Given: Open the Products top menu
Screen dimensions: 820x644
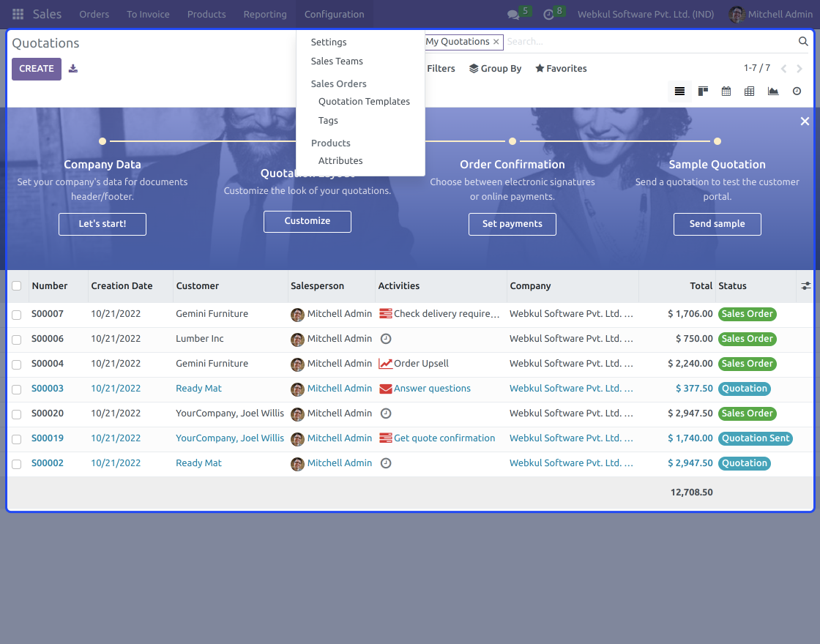Looking at the screenshot, I should pyautogui.click(x=206, y=14).
